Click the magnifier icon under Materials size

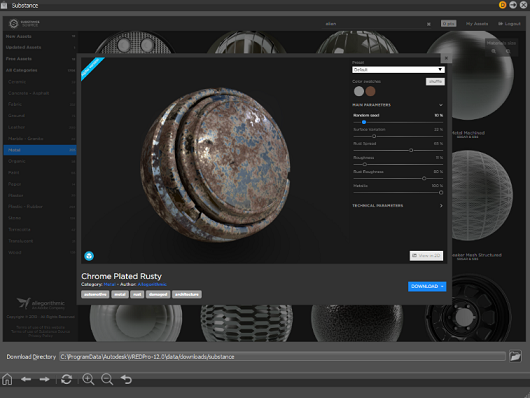(494, 51)
